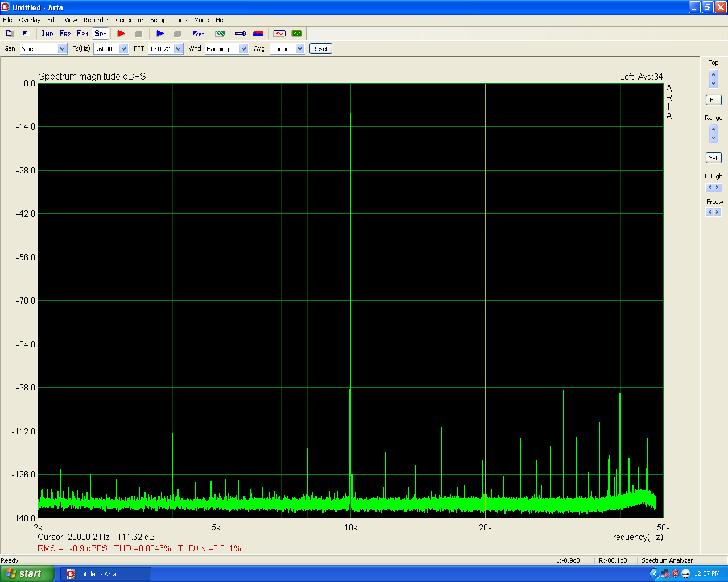Switch to Imp impulse response mode

point(47,34)
